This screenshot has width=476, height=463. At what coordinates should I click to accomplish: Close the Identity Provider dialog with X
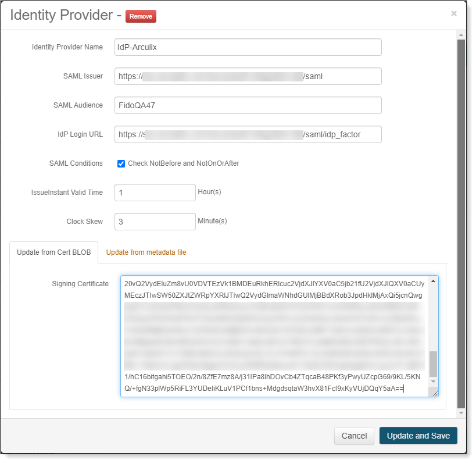tap(453, 13)
